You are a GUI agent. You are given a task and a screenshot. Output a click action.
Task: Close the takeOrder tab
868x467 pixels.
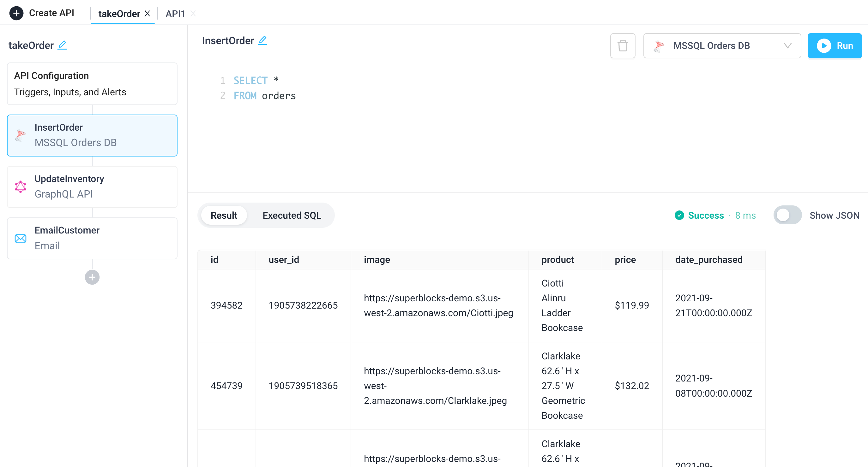pos(147,14)
